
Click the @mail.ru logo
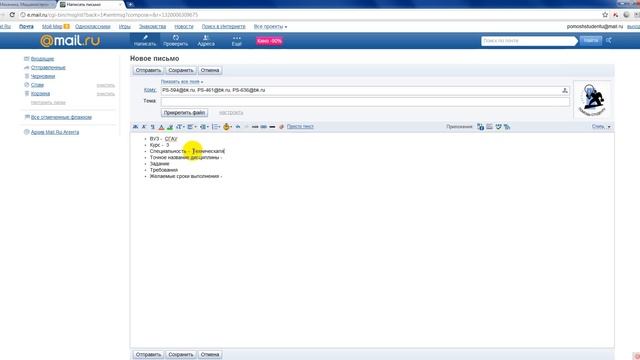(x=70, y=40)
